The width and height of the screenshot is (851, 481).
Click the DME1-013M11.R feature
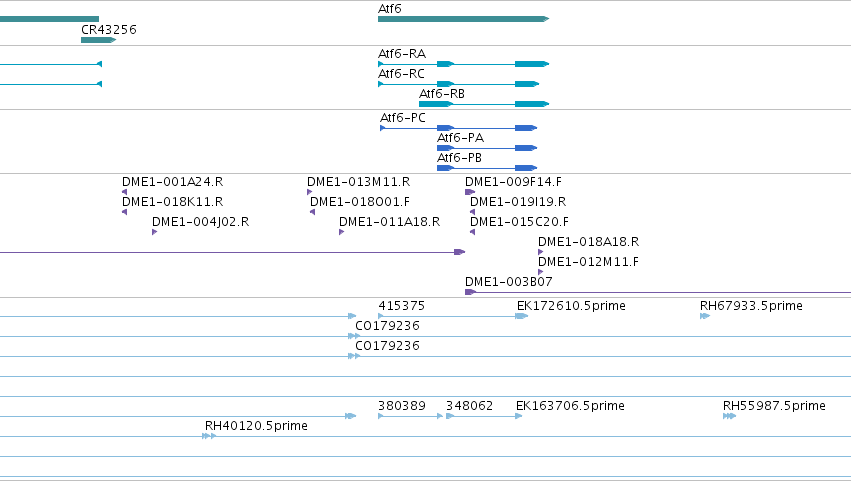[x=309, y=192]
